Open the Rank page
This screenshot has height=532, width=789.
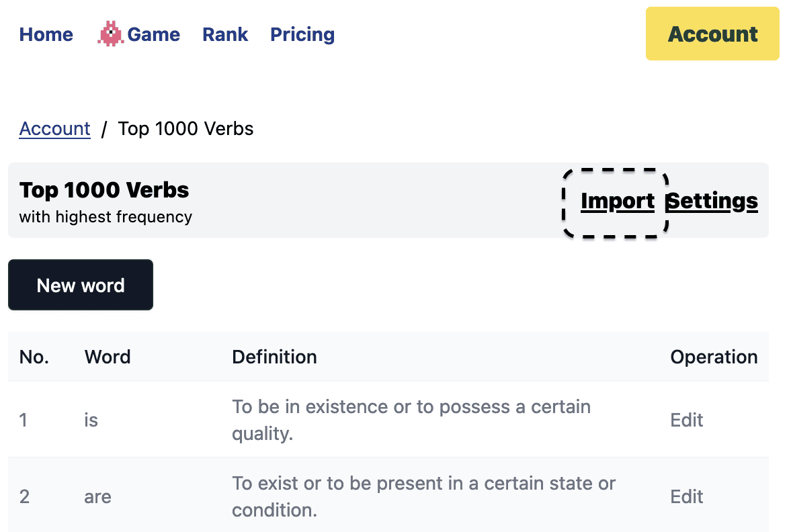point(225,34)
